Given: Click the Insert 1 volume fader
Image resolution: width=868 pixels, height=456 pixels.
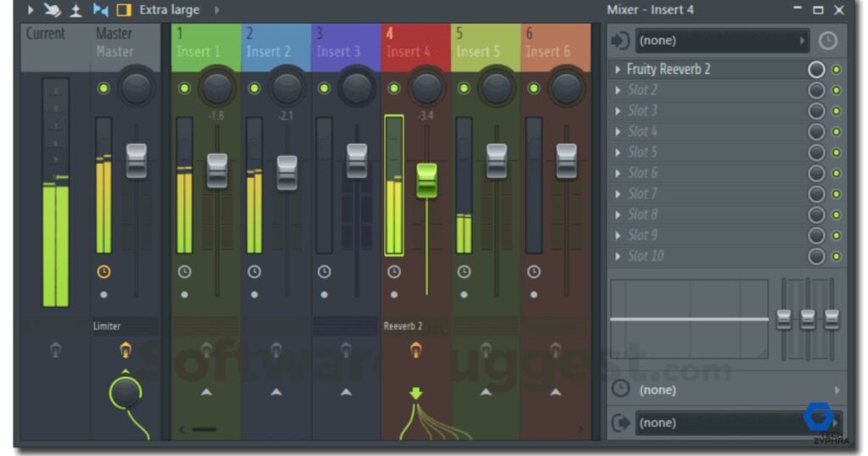Looking at the screenshot, I should (x=217, y=171).
